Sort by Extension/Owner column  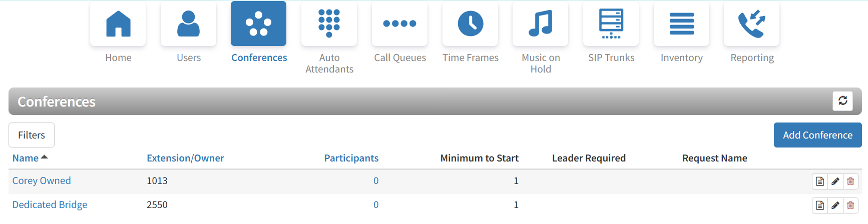pyautogui.click(x=185, y=158)
